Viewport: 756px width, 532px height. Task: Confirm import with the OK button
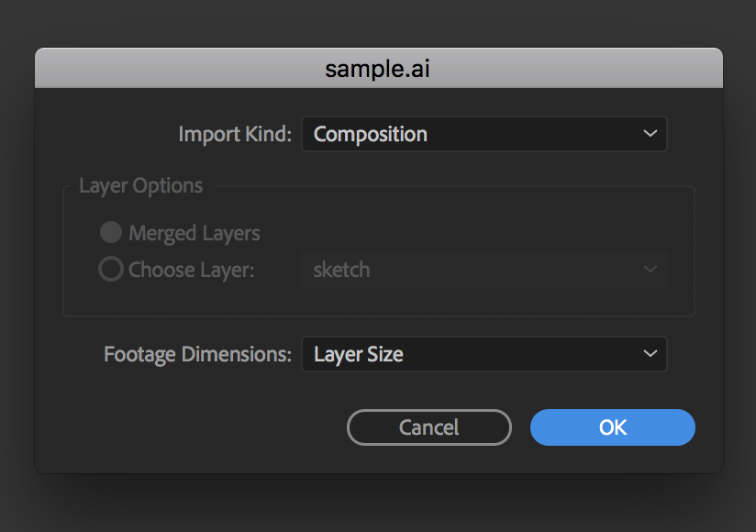pyautogui.click(x=613, y=427)
